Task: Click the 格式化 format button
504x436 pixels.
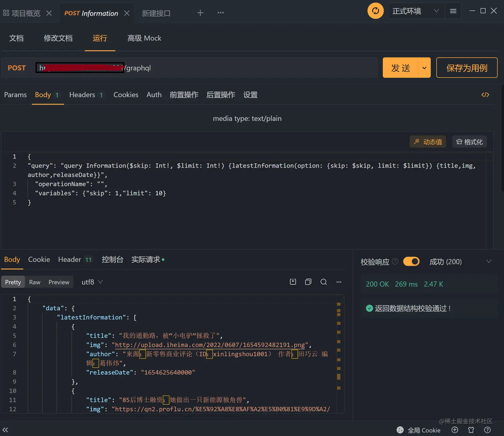Action: (469, 142)
